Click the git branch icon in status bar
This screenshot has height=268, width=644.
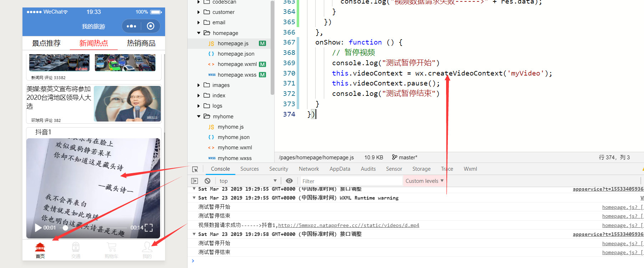(394, 157)
